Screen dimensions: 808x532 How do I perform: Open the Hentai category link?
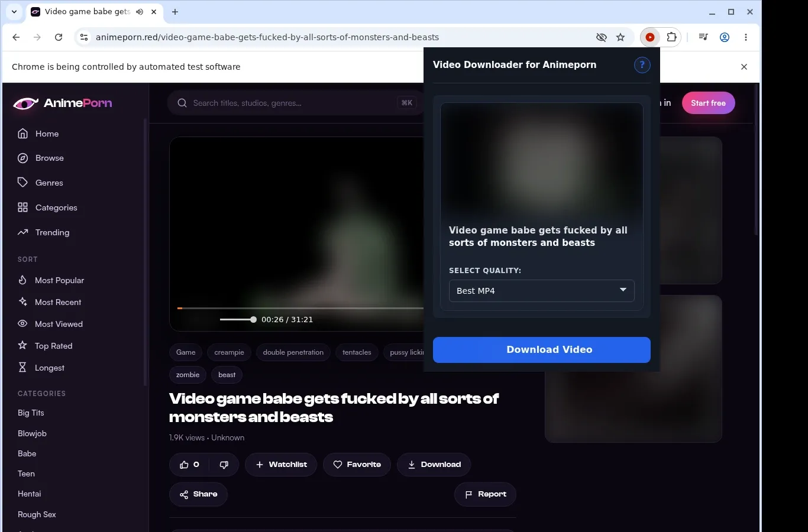pyautogui.click(x=30, y=494)
